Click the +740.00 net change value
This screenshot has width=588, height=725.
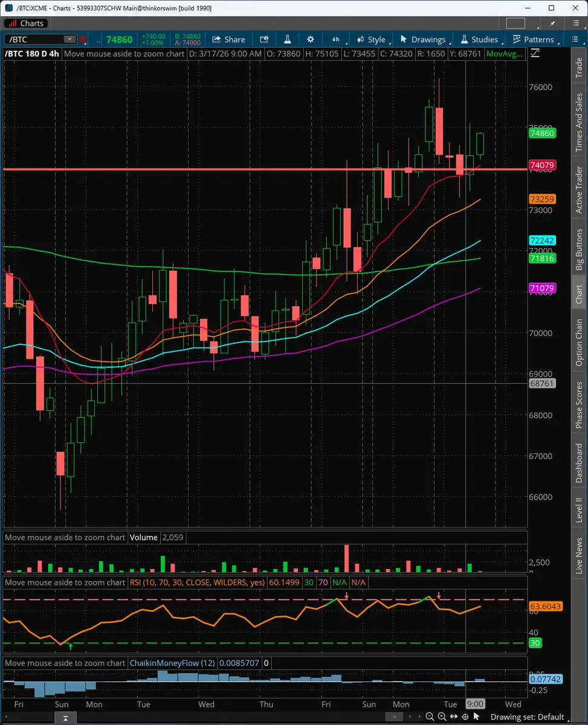click(x=153, y=36)
